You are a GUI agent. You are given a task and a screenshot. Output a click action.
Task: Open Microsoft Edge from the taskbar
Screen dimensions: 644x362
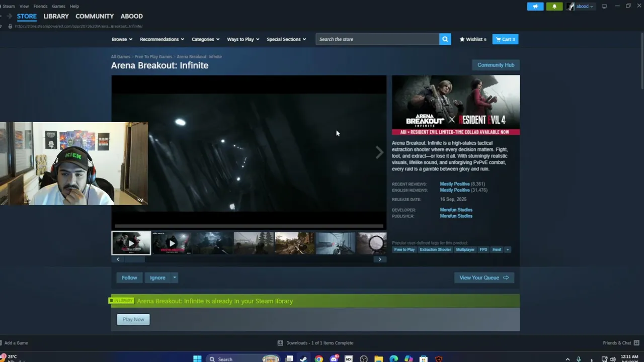pyautogui.click(x=393, y=359)
